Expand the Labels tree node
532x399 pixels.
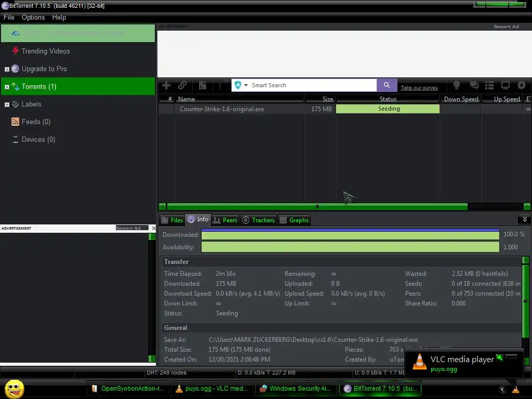point(7,104)
